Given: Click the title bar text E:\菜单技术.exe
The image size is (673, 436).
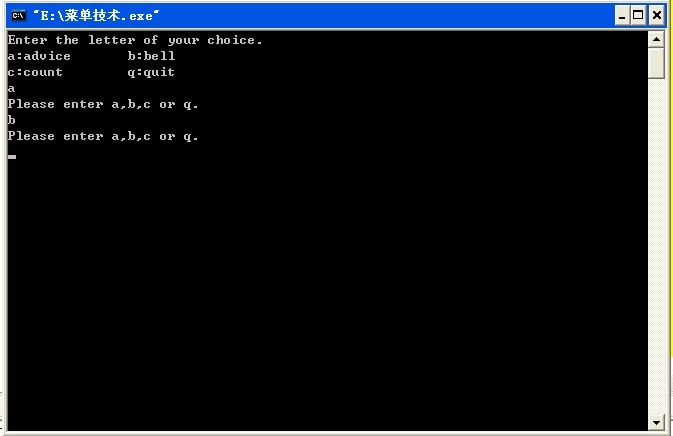Looking at the screenshot, I should pos(96,16).
